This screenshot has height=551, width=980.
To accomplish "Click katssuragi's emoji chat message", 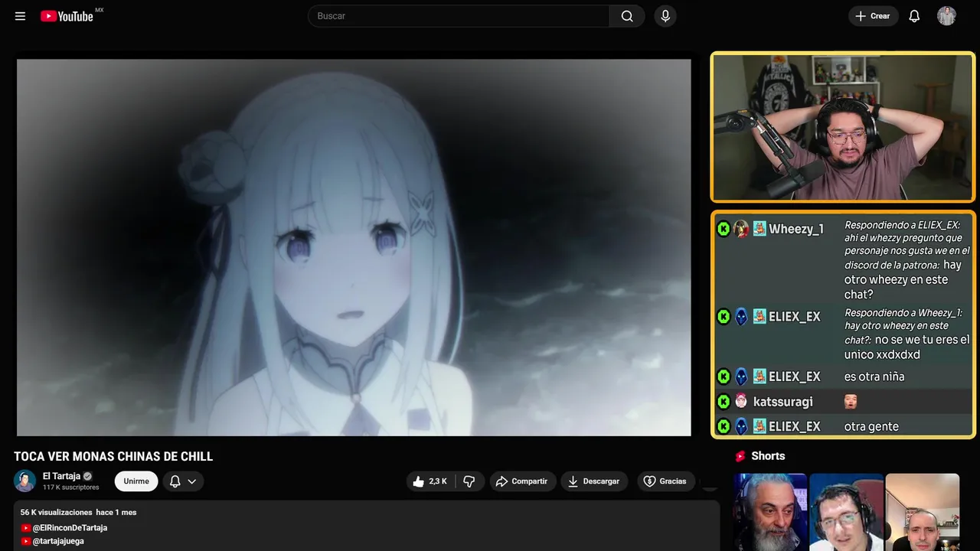I will [851, 402].
